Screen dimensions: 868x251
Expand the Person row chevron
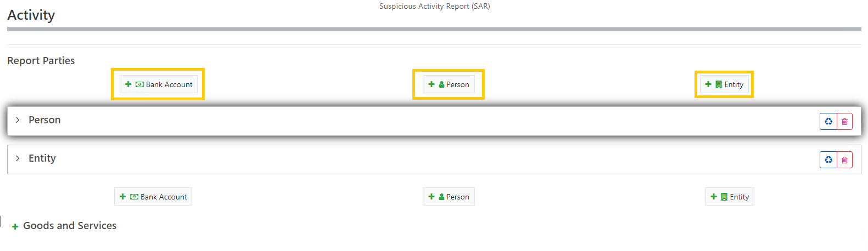click(x=18, y=120)
